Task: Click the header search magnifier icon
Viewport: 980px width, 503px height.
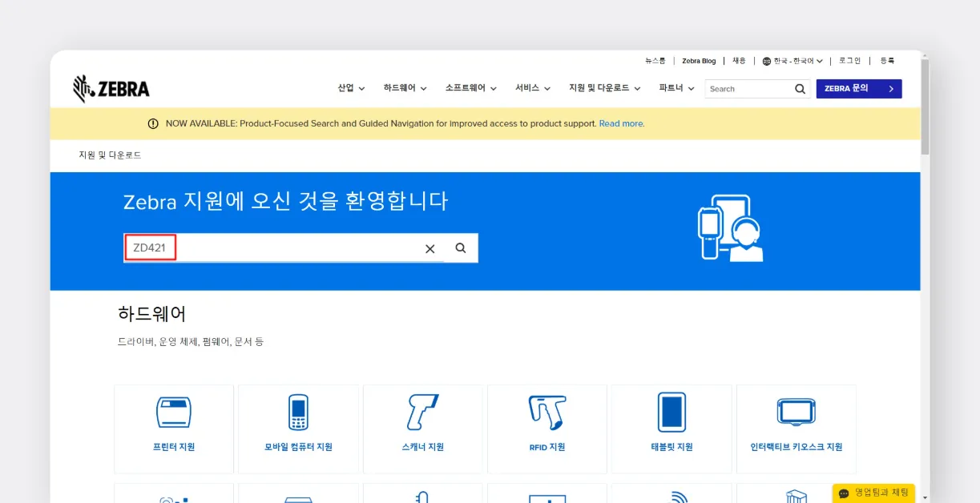Action: (x=800, y=89)
